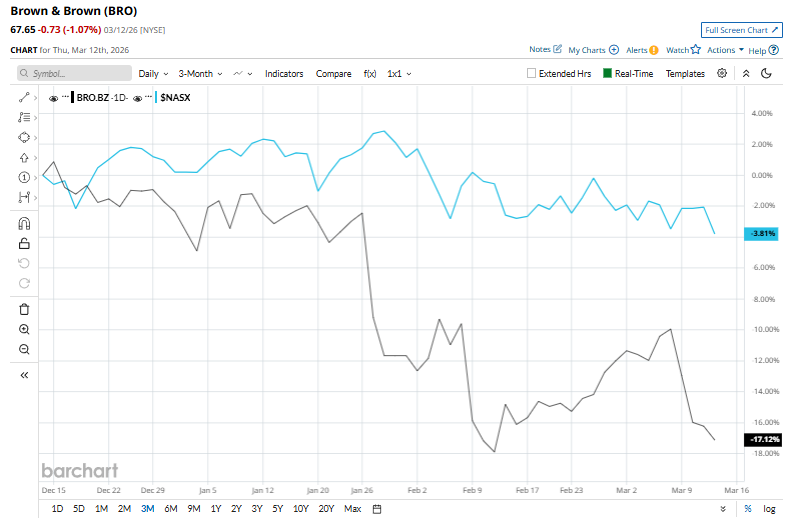Delete drawings with the trash icon
This screenshot has height=521, width=785.
tap(24, 309)
